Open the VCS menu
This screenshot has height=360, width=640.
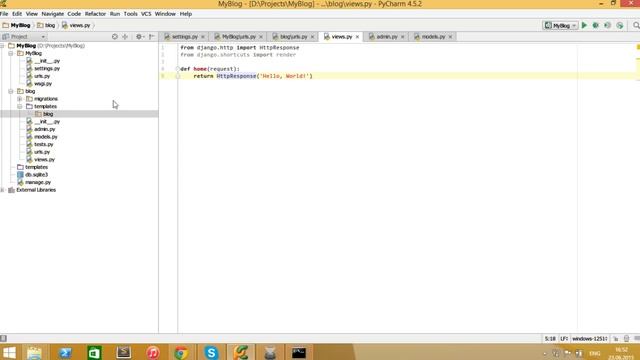[146, 14]
